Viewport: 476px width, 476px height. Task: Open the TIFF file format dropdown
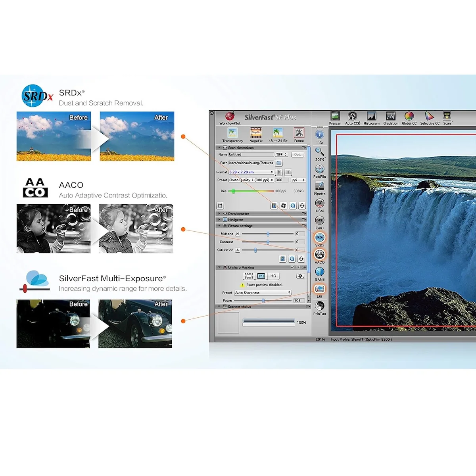[281, 154]
